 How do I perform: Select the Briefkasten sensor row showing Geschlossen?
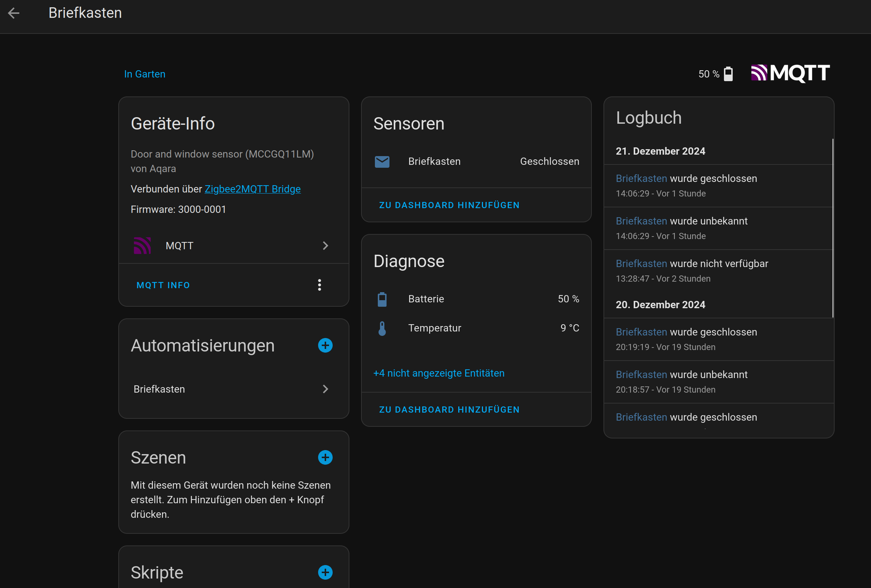[476, 162]
